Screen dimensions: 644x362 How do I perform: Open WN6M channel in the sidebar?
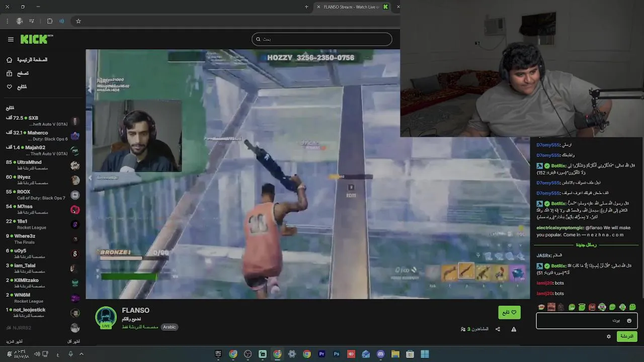[x=42, y=298]
